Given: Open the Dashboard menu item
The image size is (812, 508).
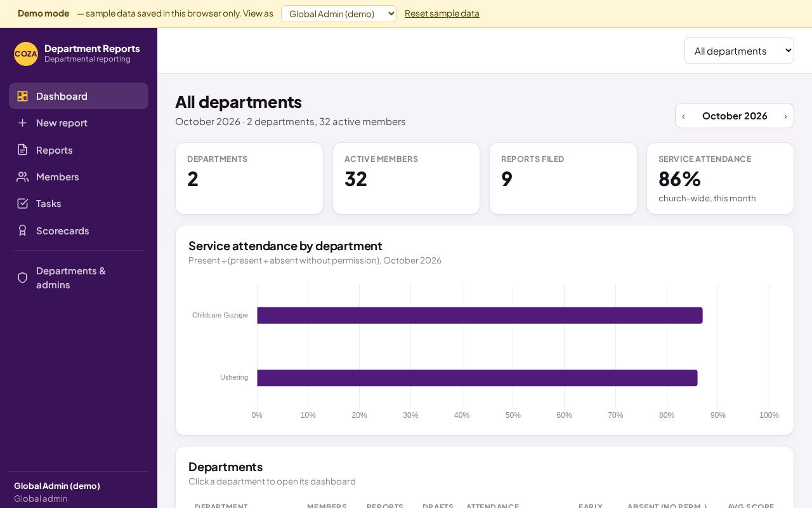Looking at the screenshot, I should 79,96.
